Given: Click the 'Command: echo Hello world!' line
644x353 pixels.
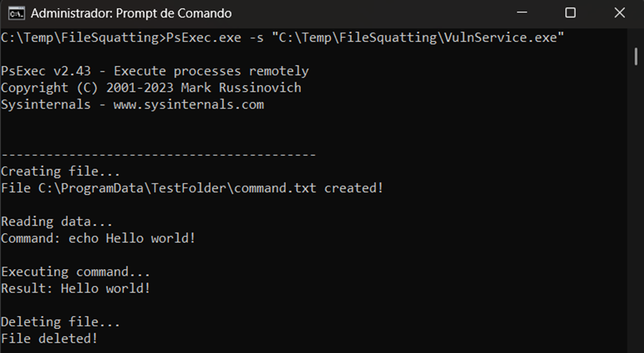Looking at the screenshot, I should [x=98, y=239].
